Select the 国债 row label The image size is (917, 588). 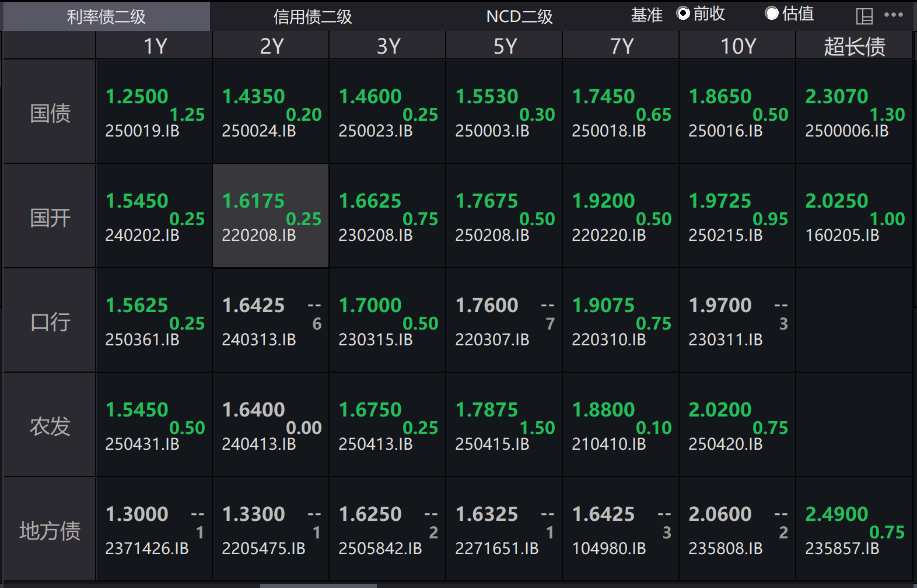[x=50, y=113]
